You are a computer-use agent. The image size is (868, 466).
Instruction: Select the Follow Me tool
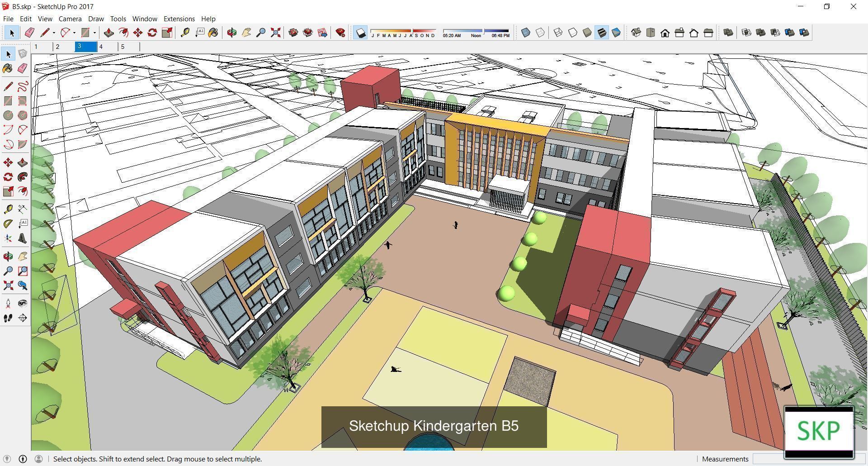click(x=22, y=177)
